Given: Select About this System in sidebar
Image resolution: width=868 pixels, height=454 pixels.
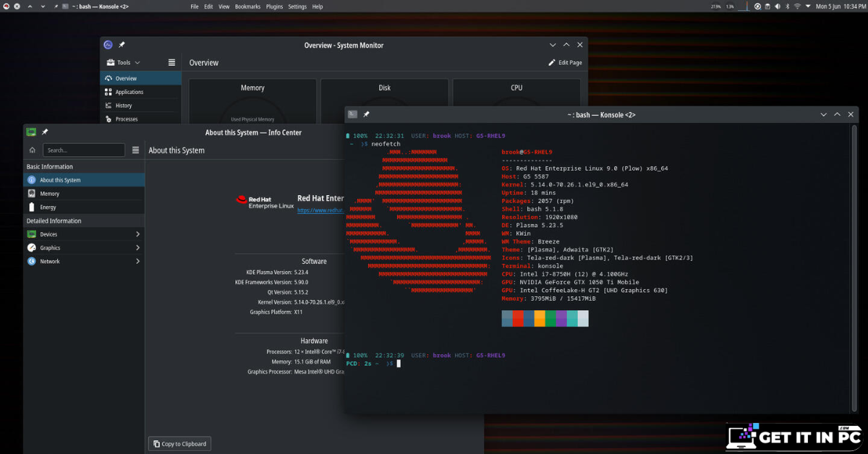Looking at the screenshot, I should point(84,180).
